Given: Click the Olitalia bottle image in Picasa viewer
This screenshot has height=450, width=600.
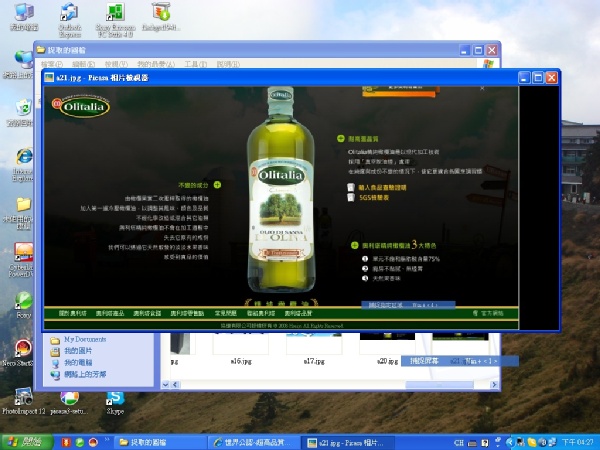Looking at the screenshot, I should [x=281, y=189].
